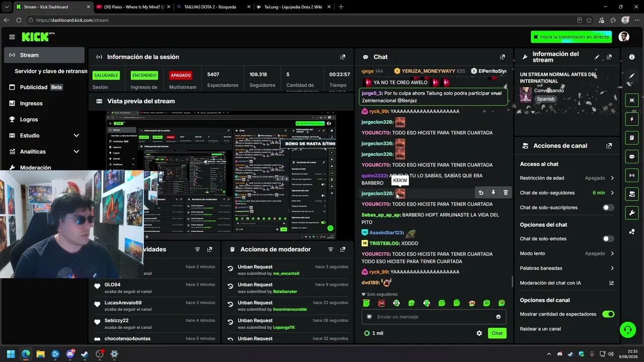
Task: Click the reply arrow on jorgeclon326's hovered message
Action: click(x=481, y=193)
